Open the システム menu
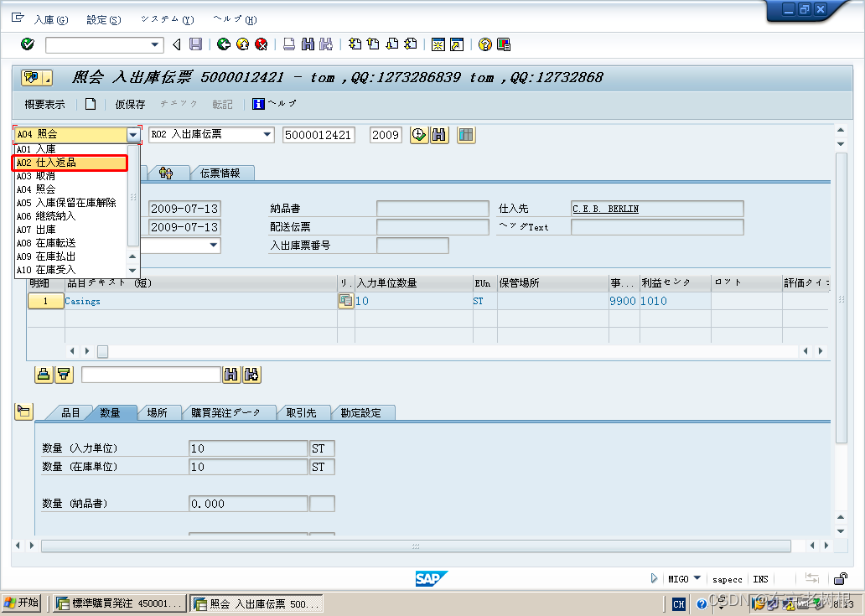Image resolution: width=865 pixels, height=616 pixels. (x=167, y=20)
